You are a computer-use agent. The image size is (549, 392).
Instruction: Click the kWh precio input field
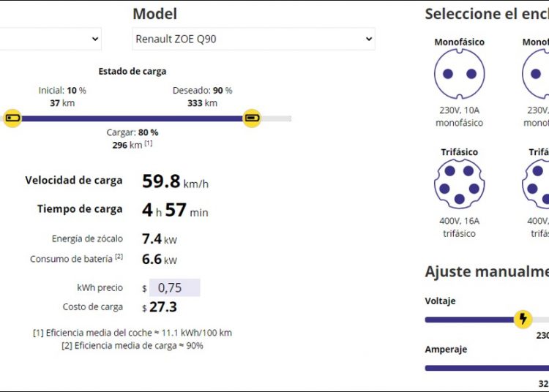[x=174, y=288]
